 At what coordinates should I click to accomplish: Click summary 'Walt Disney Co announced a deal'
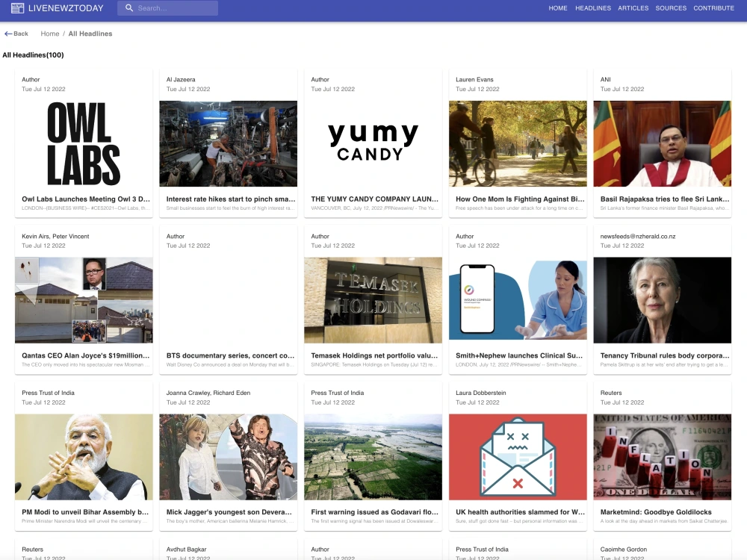[230, 365]
